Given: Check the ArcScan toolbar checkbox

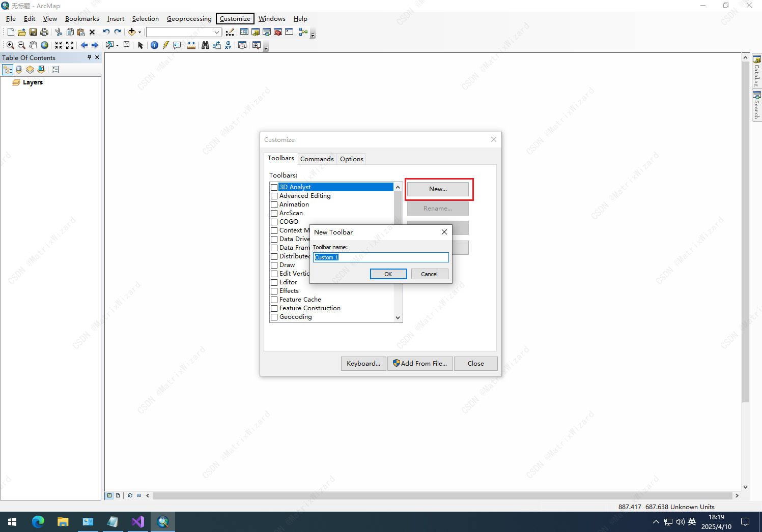Looking at the screenshot, I should pos(274,213).
